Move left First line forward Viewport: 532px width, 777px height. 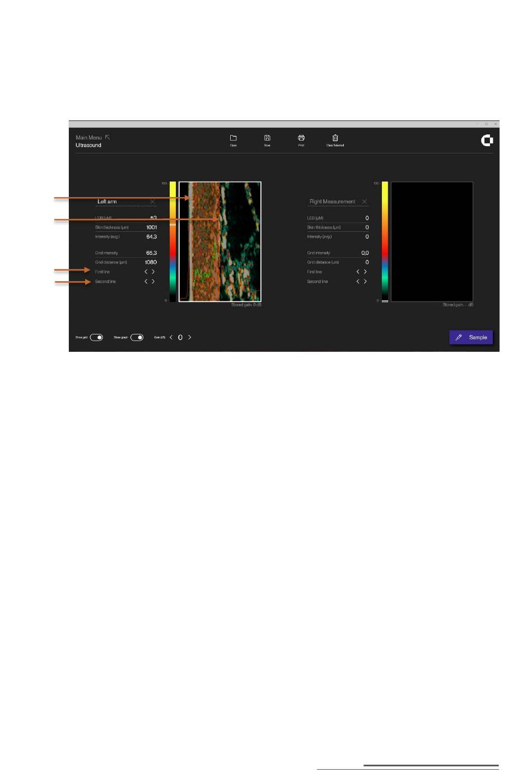point(153,272)
